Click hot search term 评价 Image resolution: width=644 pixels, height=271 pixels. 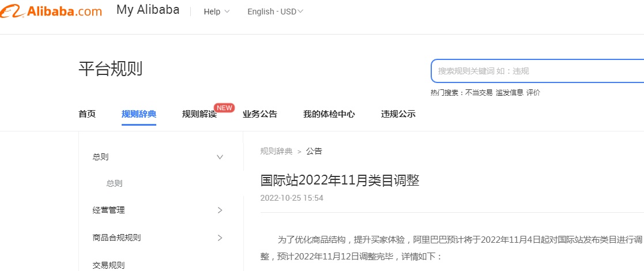533,93
